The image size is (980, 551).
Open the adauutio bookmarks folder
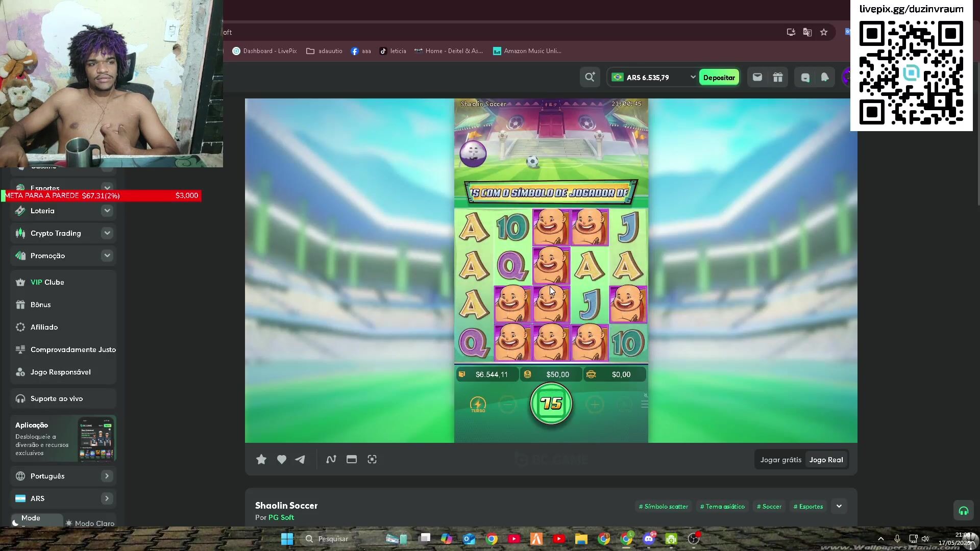click(324, 51)
